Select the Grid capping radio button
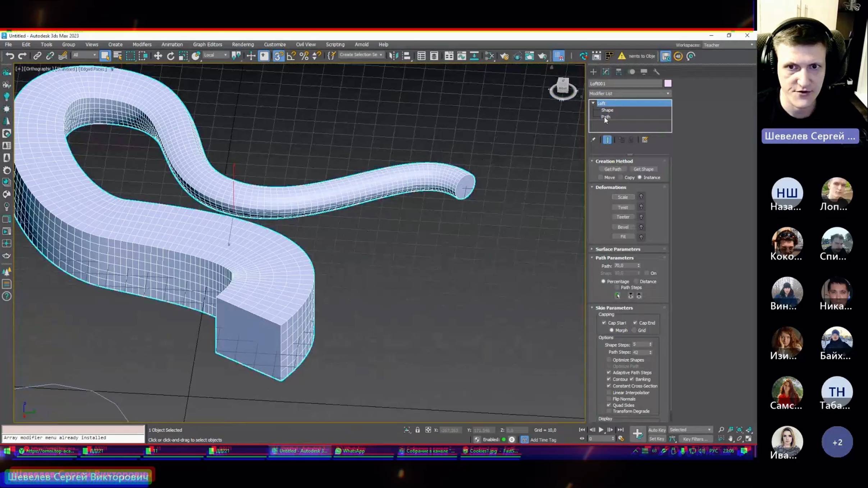Viewport: 868px width, 488px height. tap(634, 330)
